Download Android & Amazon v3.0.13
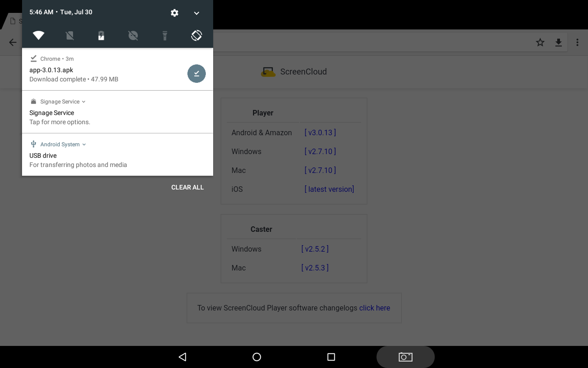The height and width of the screenshot is (368, 588). coord(320,132)
